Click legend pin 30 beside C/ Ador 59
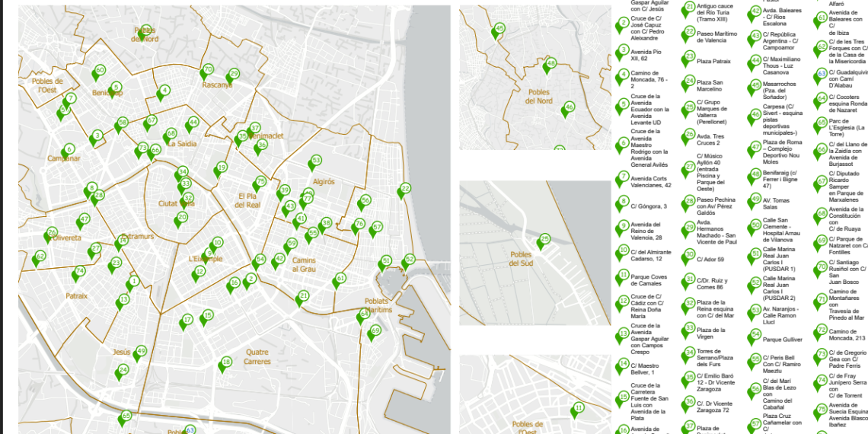Viewport: 868px width, 434px height. 688,257
